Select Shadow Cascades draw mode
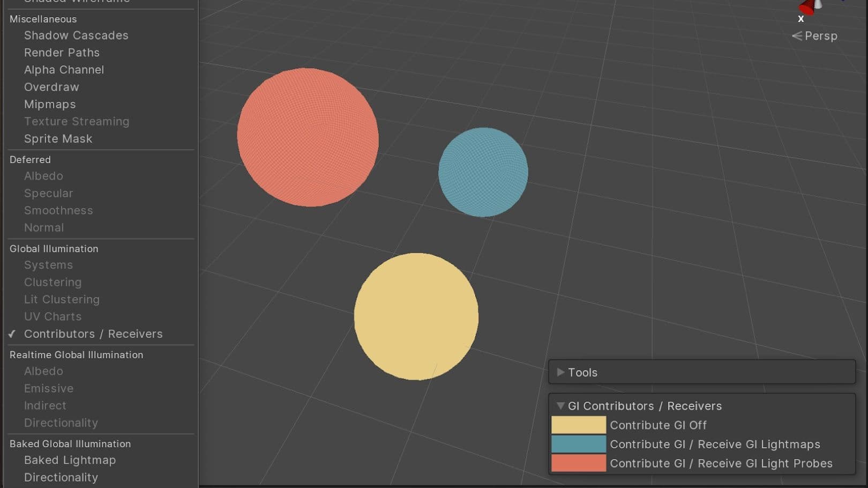 pyautogui.click(x=76, y=35)
